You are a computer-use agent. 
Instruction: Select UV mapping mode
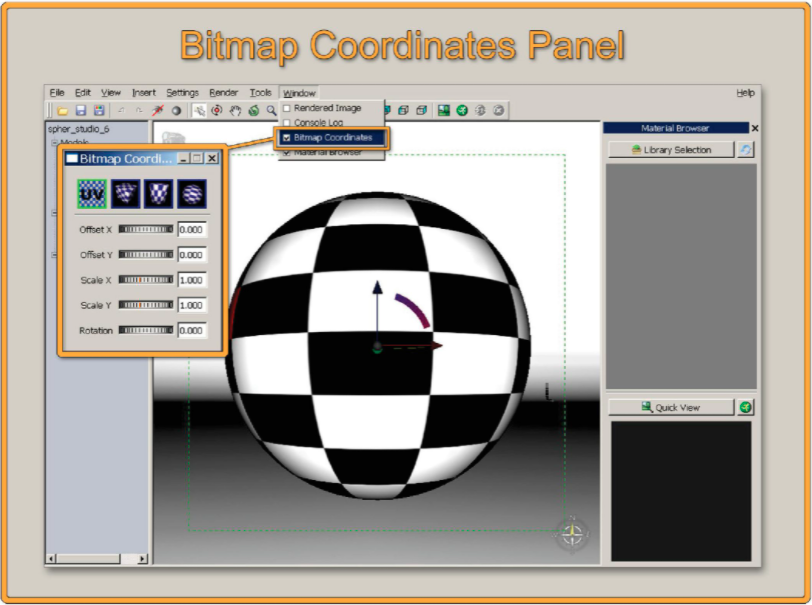point(92,194)
